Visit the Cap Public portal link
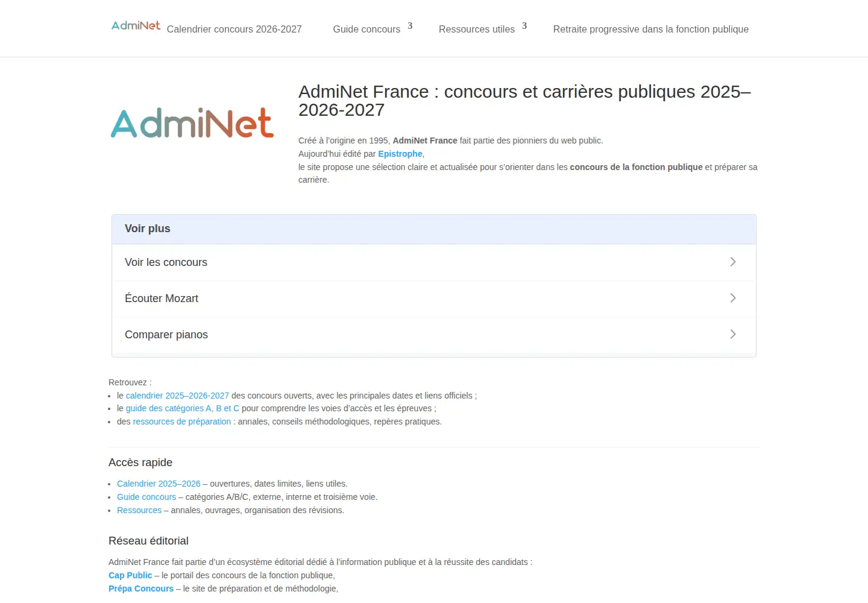 (x=130, y=575)
